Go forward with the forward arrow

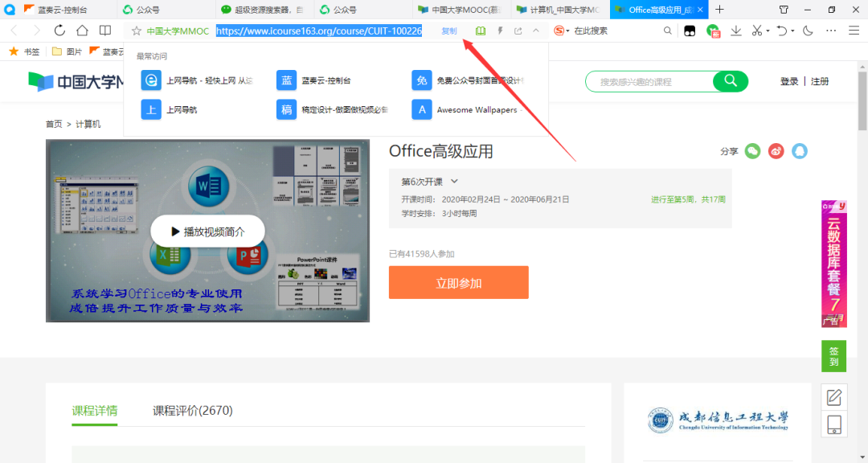click(x=36, y=31)
